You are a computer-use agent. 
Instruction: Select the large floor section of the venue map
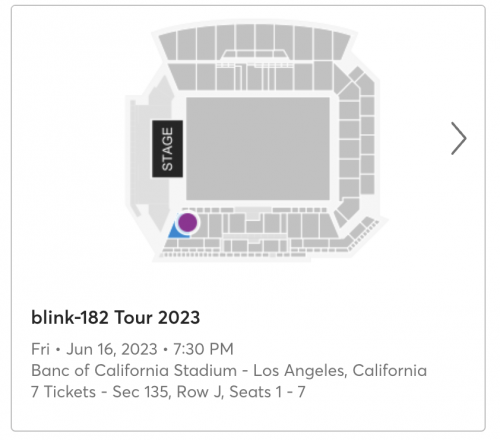tap(258, 149)
